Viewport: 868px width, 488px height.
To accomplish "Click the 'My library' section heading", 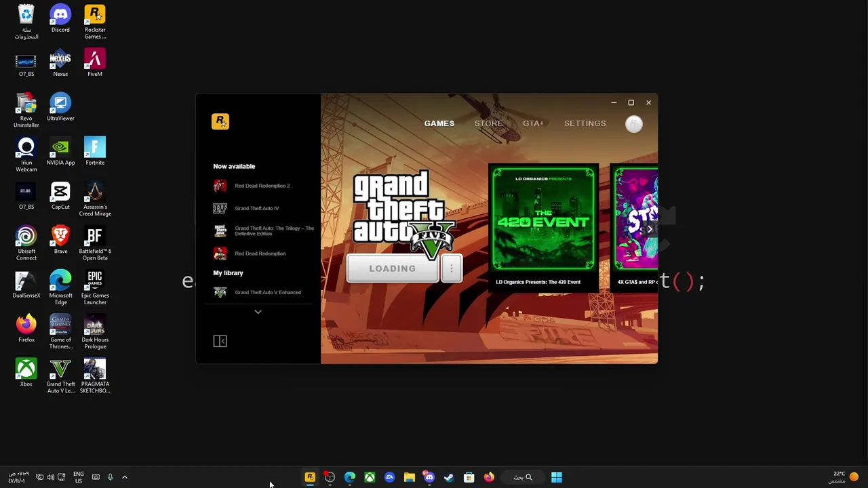I will pos(228,272).
